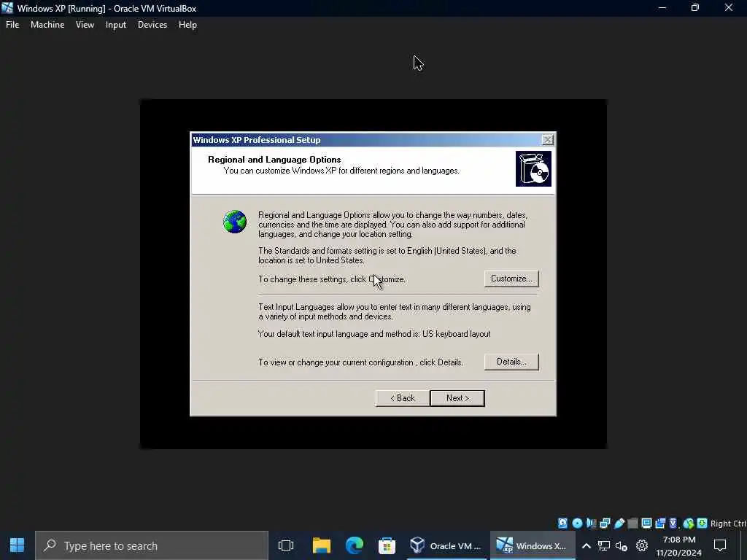Click the Right Ctrl host key label
This screenshot has width=747, height=560.
pyautogui.click(x=728, y=524)
